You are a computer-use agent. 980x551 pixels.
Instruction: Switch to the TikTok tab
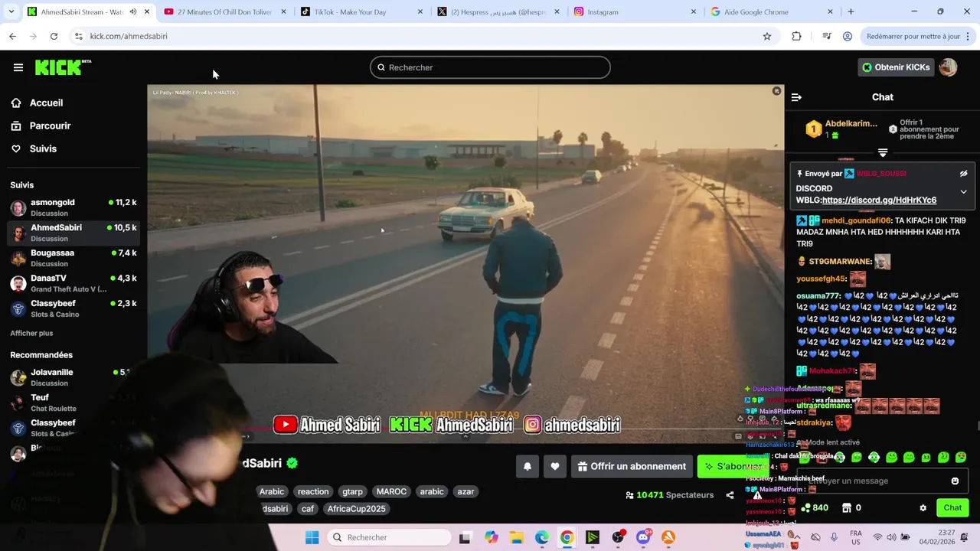tap(361, 11)
